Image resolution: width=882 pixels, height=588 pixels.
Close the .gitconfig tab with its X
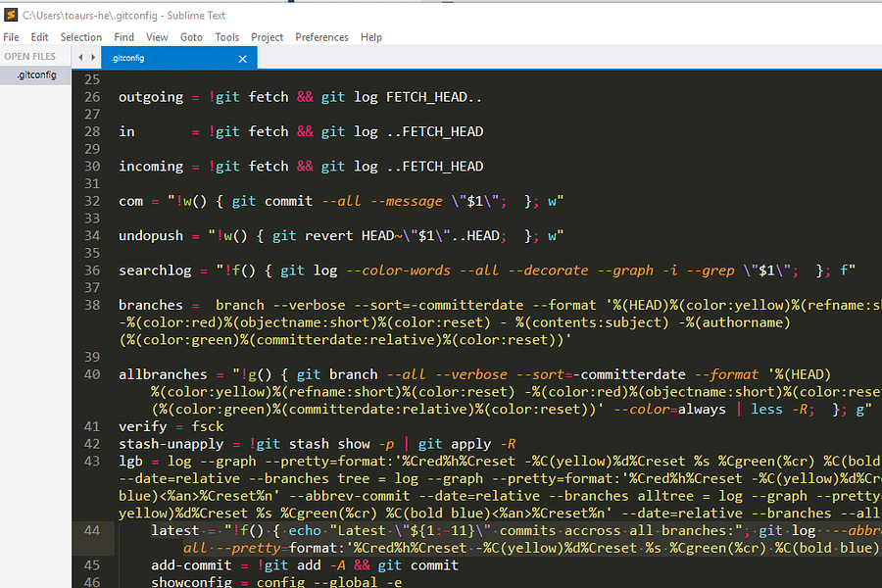242,58
